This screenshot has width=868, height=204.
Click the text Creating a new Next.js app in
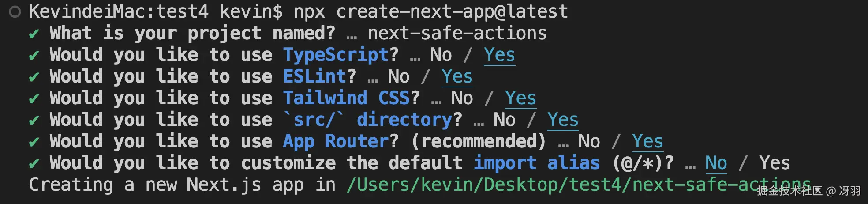click(x=182, y=185)
